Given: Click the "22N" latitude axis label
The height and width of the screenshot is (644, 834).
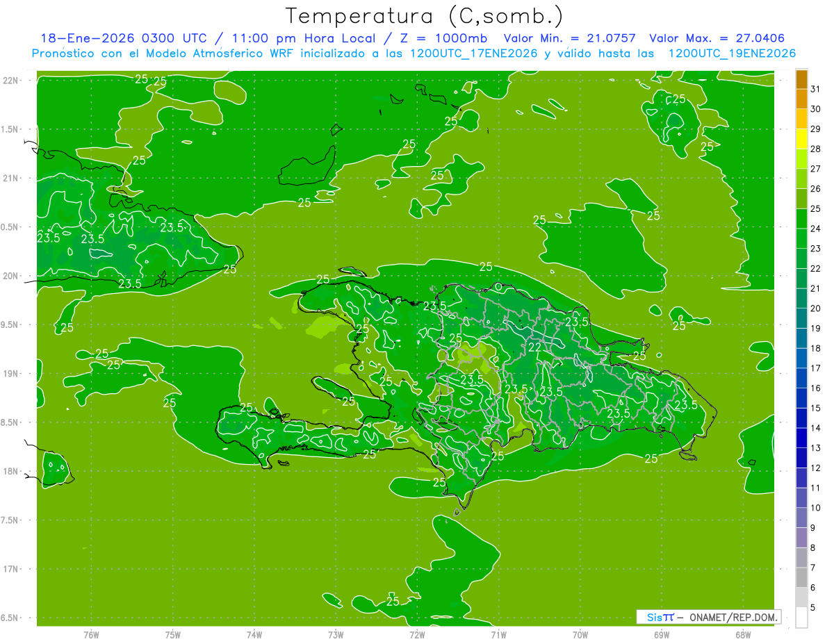Looking at the screenshot, I should point(11,81).
